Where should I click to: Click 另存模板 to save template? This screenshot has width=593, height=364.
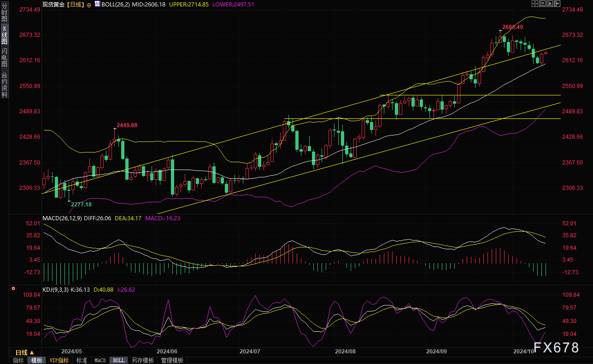point(142,360)
